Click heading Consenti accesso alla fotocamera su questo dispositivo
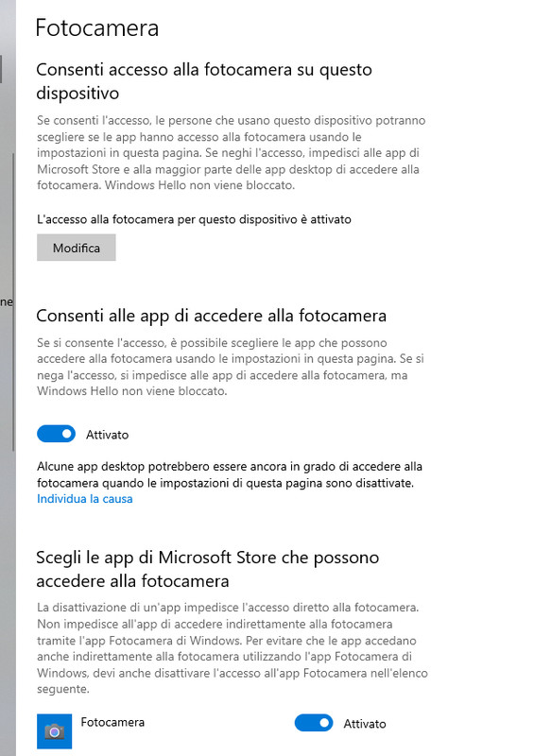This screenshot has width=534, height=756. click(x=204, y=81)
